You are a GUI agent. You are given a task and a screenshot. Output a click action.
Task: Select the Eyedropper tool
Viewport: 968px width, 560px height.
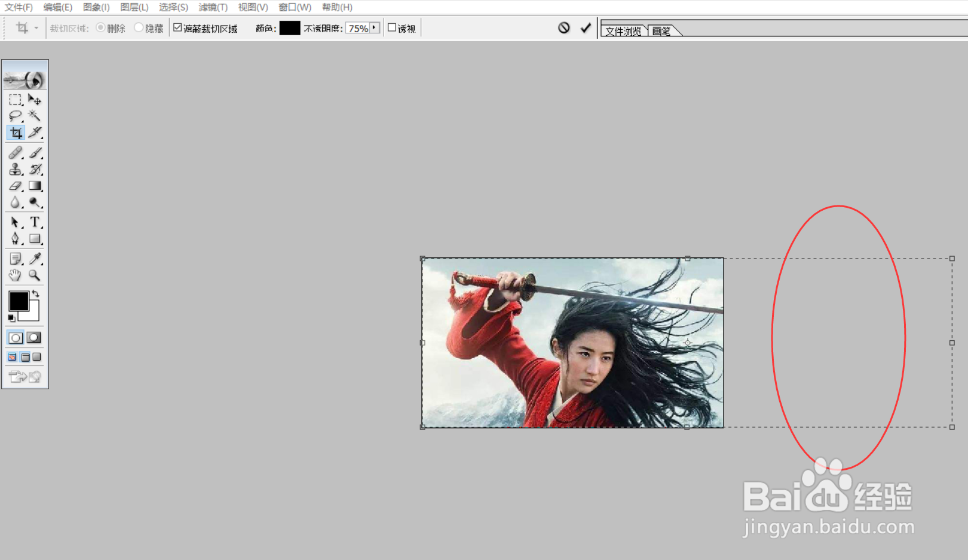tap(35, 259)
